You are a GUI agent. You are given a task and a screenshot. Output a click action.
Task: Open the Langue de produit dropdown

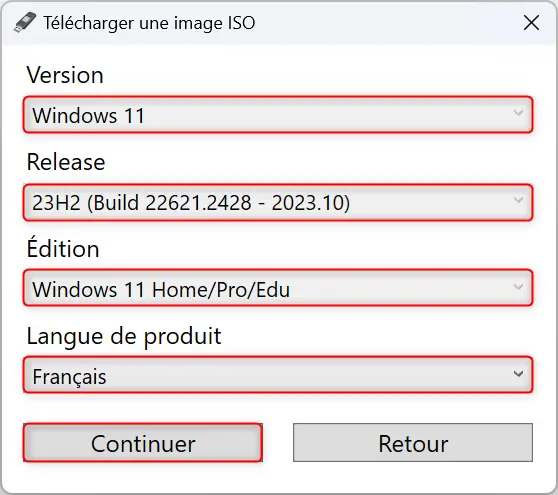click(278, 375)
